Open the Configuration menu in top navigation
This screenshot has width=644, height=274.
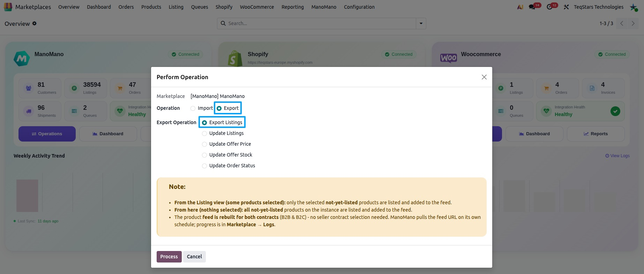(359, 7)
